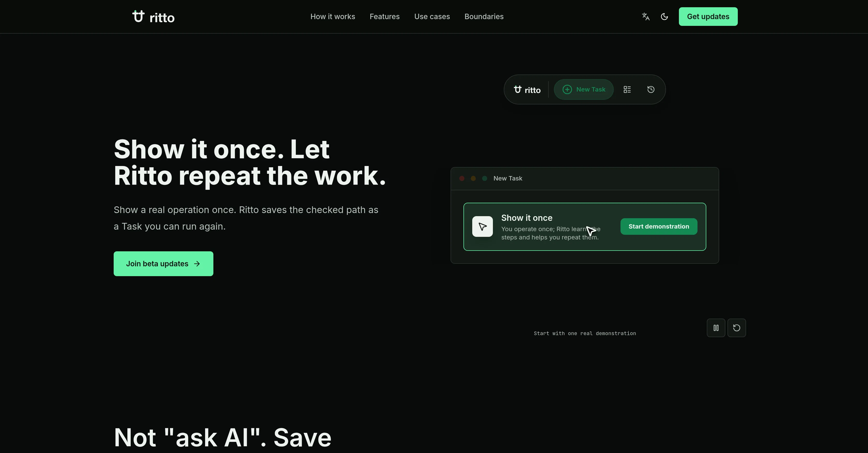
Task: Go to the Features nav link
Action: (x=384, y=17)
